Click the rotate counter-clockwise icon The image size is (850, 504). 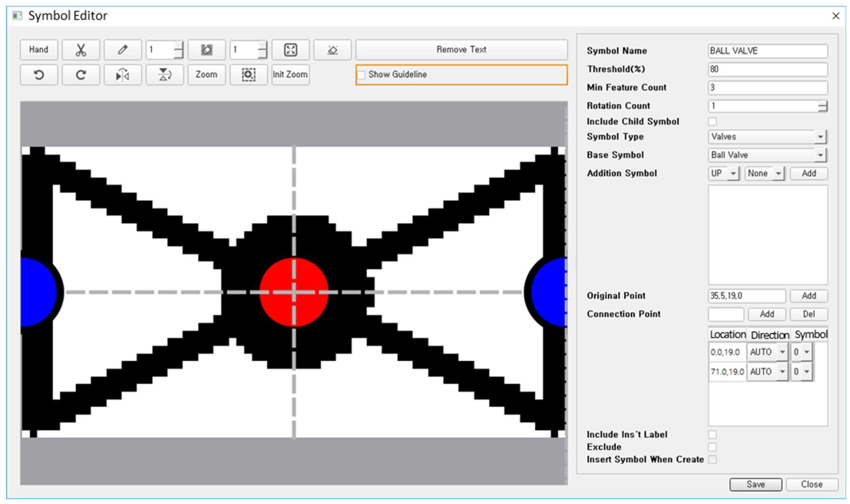click(x=39, y=75)
